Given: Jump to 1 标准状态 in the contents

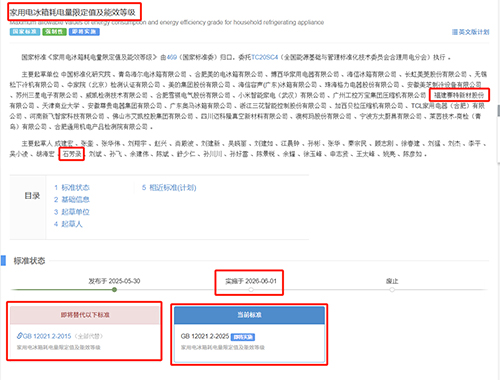Looking at the screenshot, I should pyautogui.click(x=72, y=188).
